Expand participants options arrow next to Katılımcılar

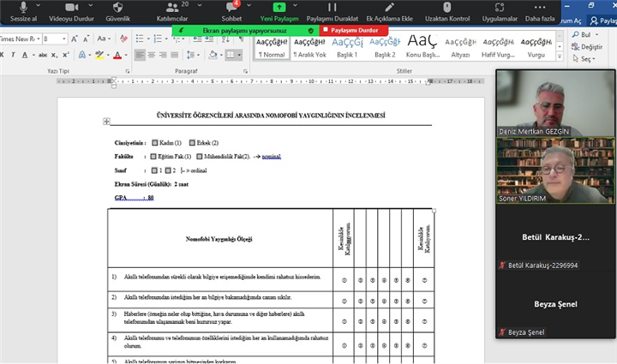pyautogui.click(x=200, y=5)
